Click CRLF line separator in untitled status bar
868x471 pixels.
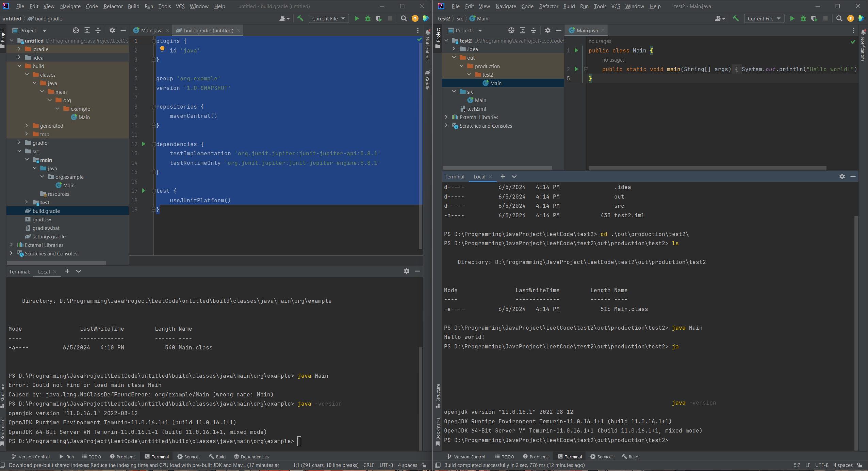(x=369, y=465)
